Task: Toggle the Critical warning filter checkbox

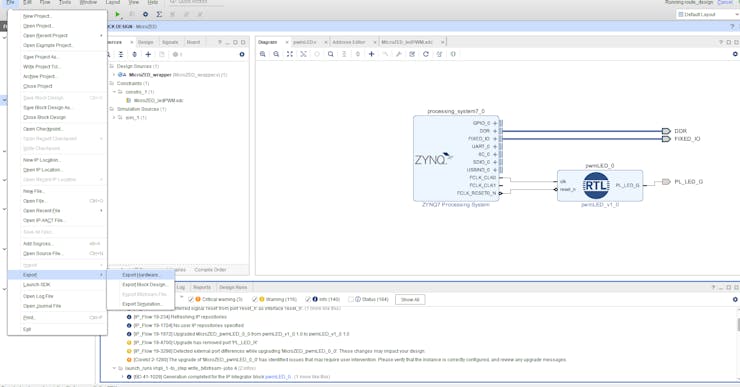Action: (x=191, y=299)
